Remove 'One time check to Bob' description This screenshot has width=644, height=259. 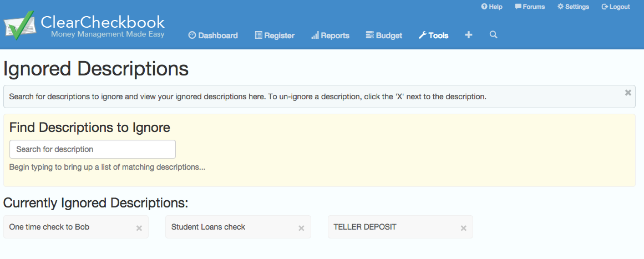tap(139, 228)
